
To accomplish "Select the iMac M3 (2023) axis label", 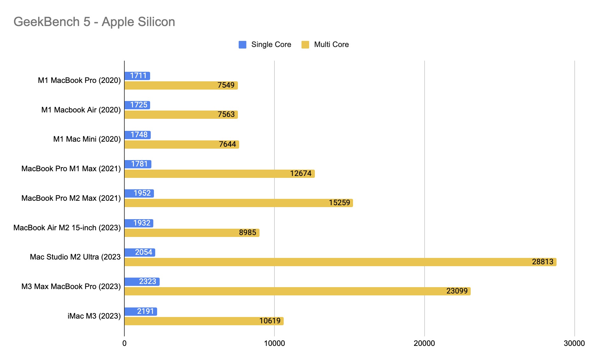I will (x=94, y=316).
